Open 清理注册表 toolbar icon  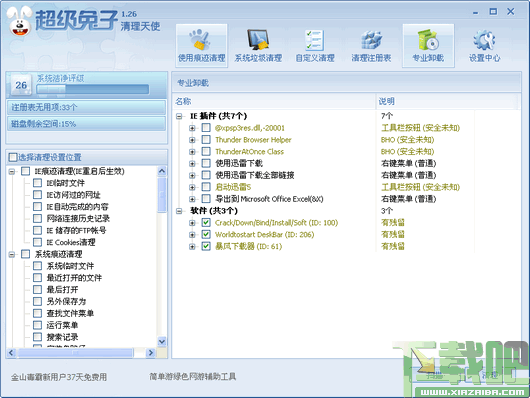[x=371, y=46]
